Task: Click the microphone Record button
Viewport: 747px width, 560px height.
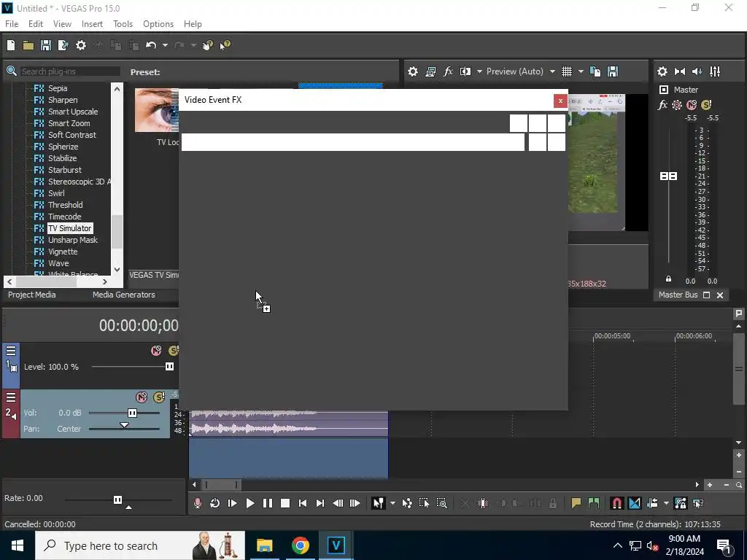Action: (x=197, y=503)
